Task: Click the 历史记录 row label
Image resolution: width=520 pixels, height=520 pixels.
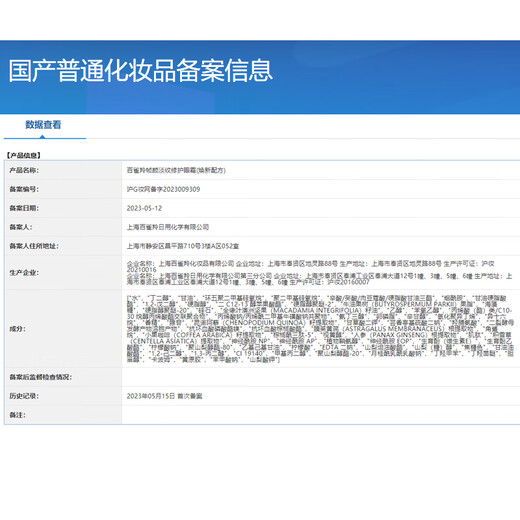Action: 24,396
